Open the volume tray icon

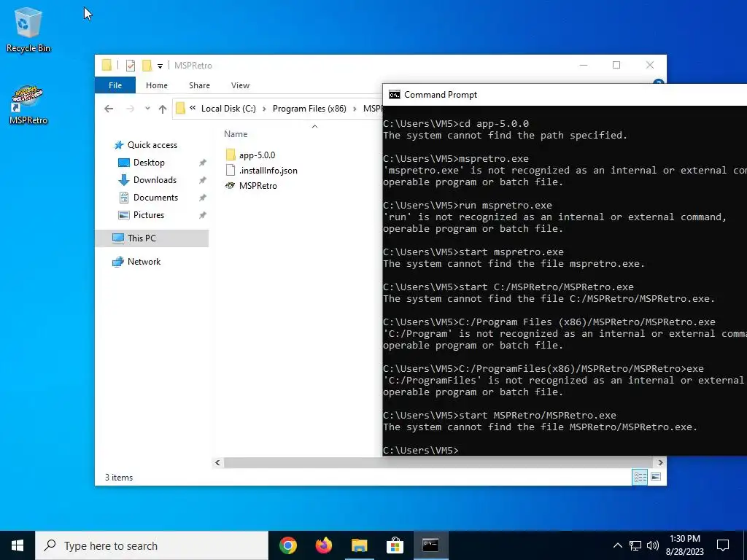pos(653,545)
